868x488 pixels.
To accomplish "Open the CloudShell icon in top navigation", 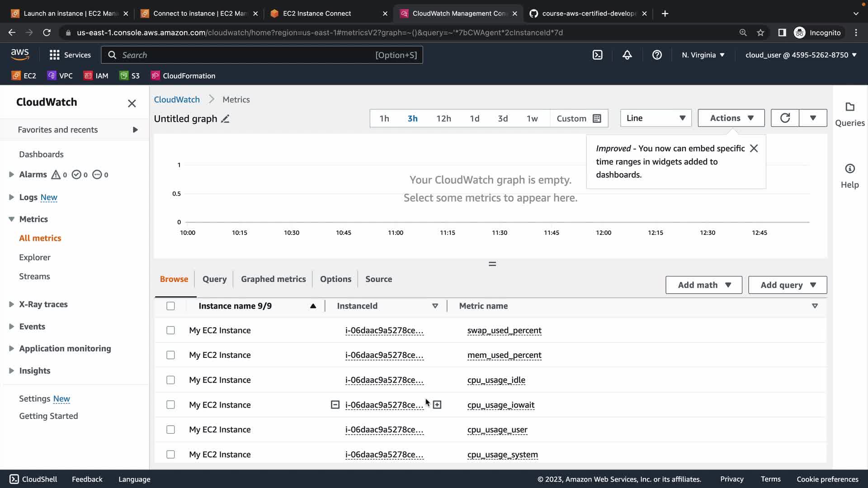I will pos(597,55).
